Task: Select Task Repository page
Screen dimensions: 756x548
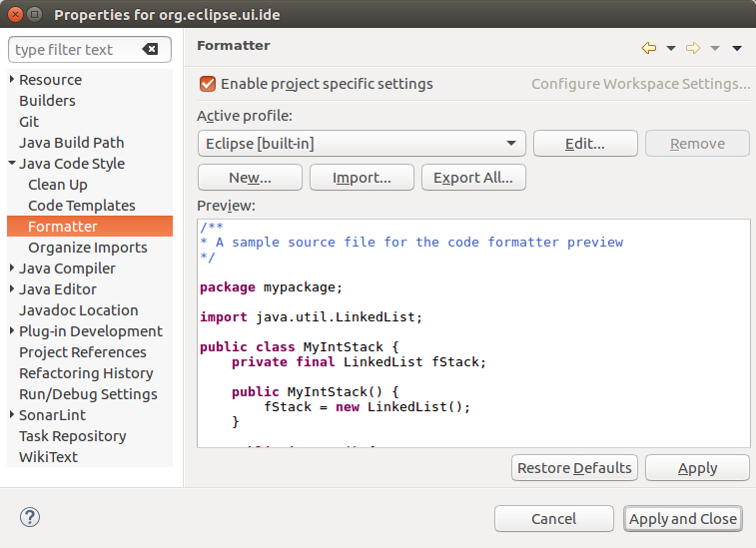Action: click(72, 435)
